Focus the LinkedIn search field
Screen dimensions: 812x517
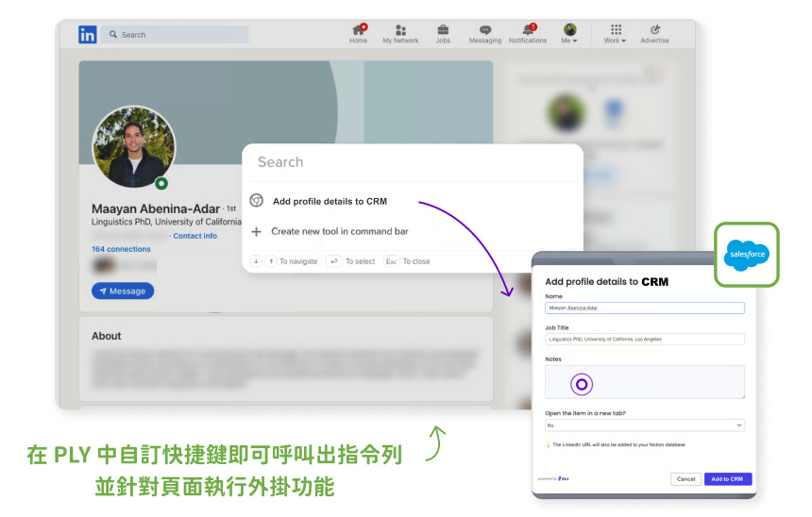[x=175, y=35]
